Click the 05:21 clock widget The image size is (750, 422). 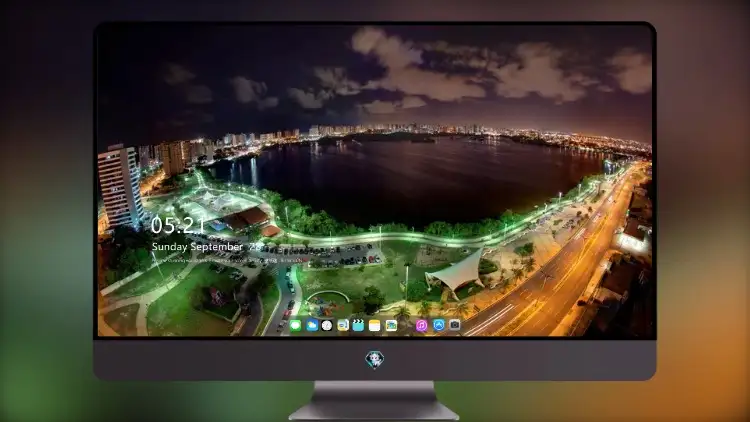pyautogui.click(x=178, y=225)
